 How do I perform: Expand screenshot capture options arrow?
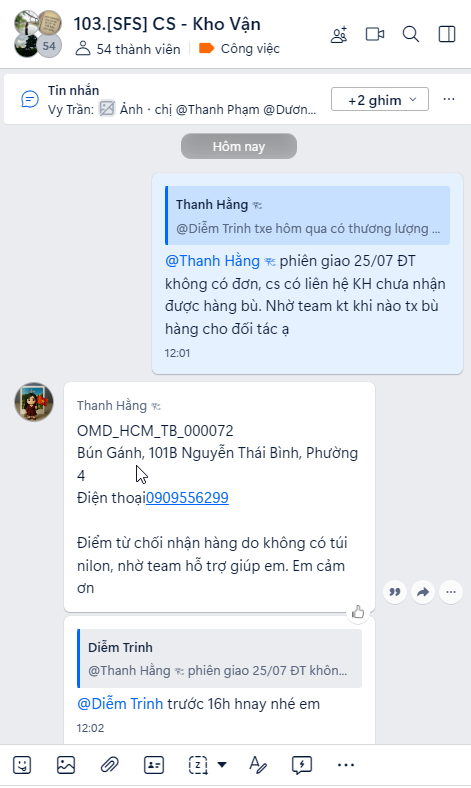(x=222, y=765)
